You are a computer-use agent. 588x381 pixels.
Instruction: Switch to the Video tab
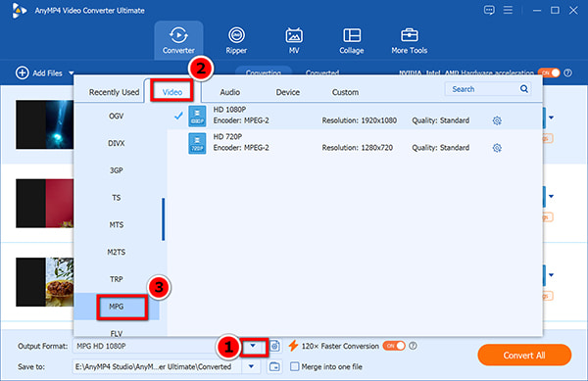point(172,92)
